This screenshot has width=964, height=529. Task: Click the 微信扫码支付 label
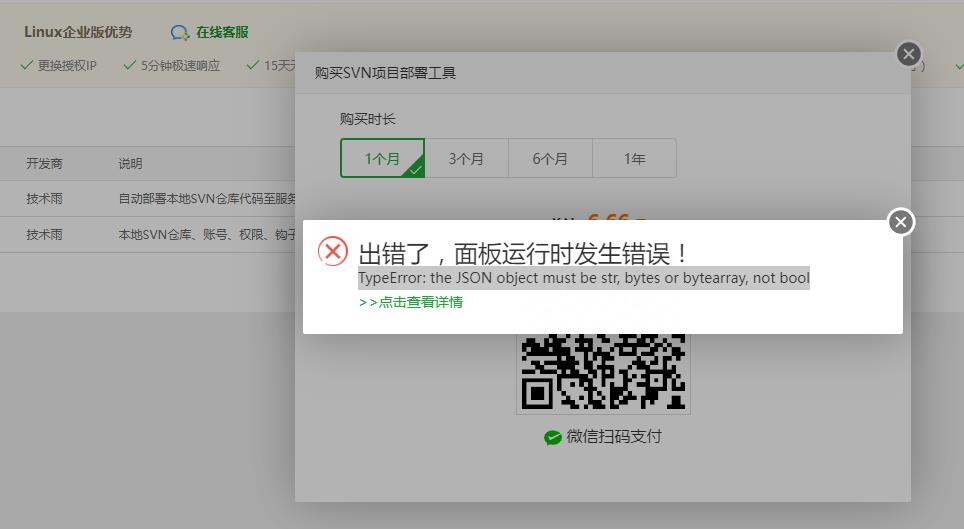click(x=614, y=437)
